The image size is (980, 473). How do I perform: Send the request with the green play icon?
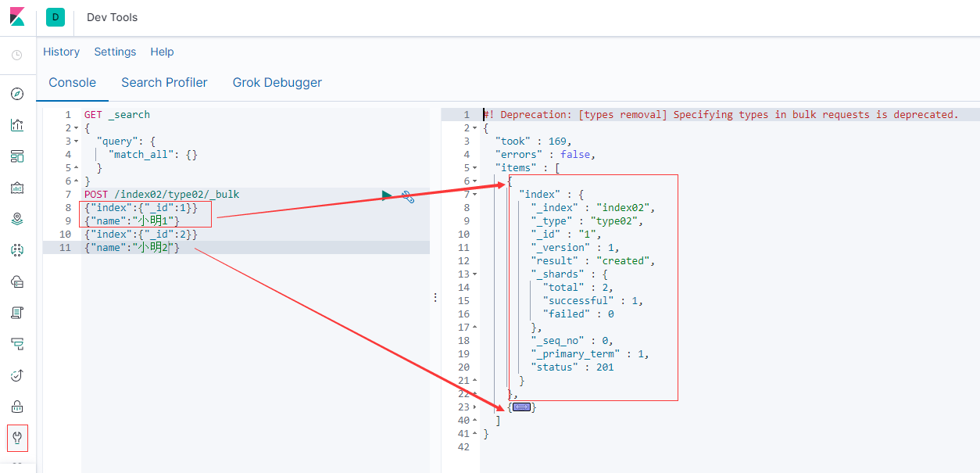pos(387,195)
